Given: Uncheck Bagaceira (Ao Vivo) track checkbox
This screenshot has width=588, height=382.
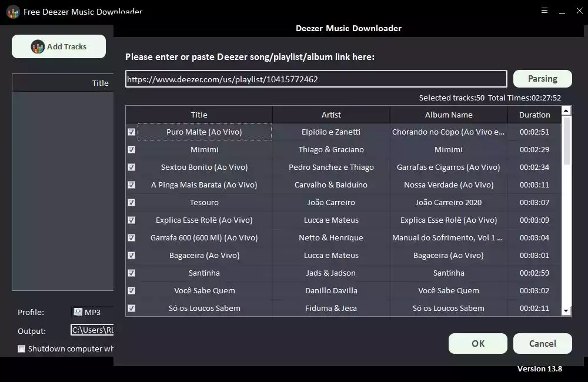Looking at the screenshot, I should pyautogui.click(x=131, y=255).
